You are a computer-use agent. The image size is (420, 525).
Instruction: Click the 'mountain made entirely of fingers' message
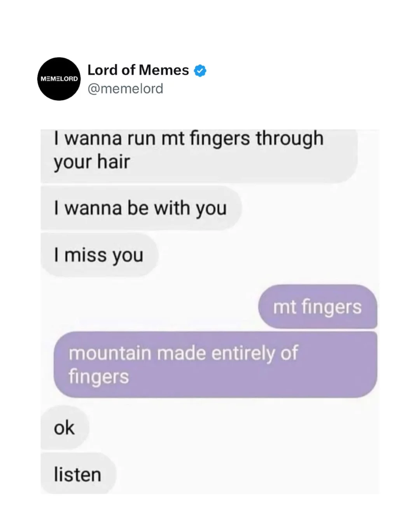[x=215, y=365]
